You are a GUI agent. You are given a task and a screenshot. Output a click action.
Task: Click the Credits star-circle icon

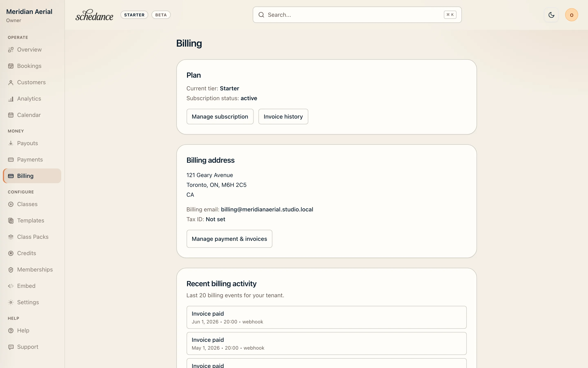click(x=11, y=253)
